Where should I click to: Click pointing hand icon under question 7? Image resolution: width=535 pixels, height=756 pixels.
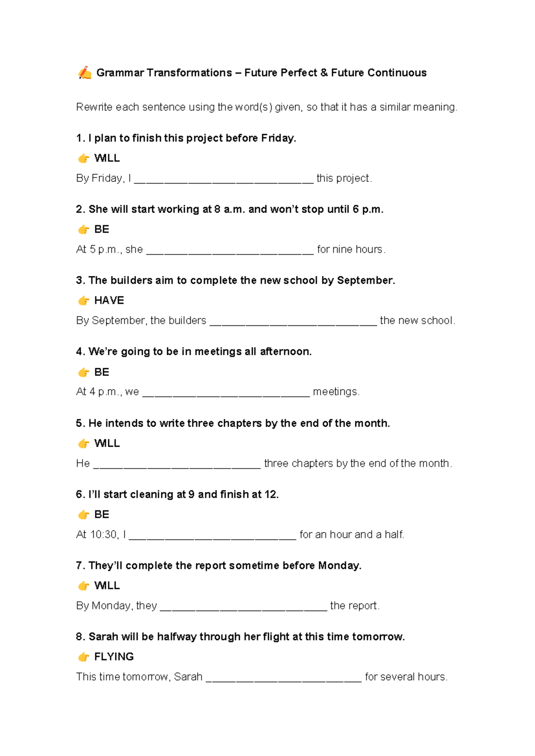click(83, 586)
